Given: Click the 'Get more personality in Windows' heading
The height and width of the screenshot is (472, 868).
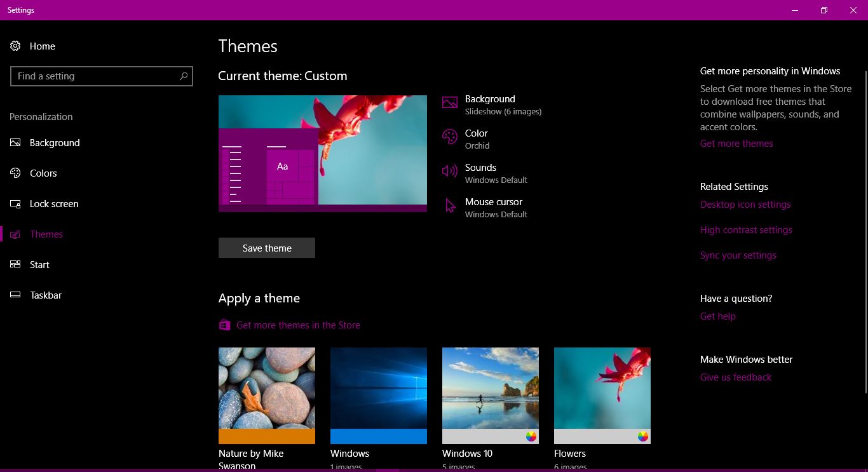Looking at the screenshot, I should pyautogui.click(x=770, y=71).
